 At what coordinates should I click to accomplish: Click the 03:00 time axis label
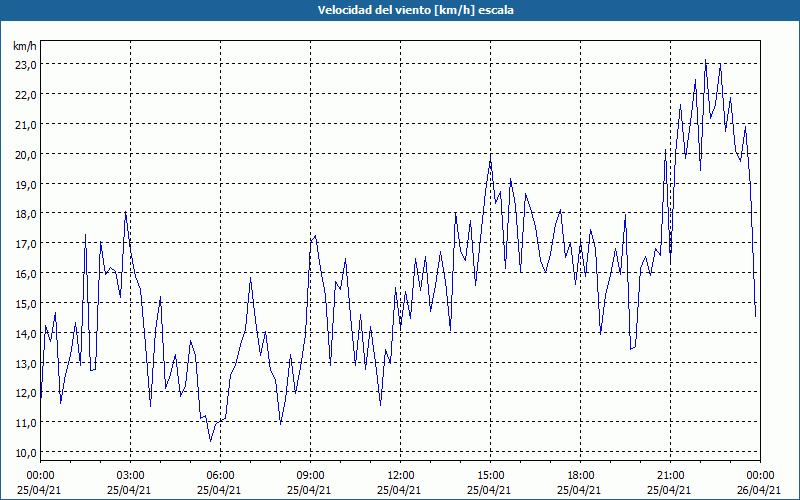tap(130, 476)
